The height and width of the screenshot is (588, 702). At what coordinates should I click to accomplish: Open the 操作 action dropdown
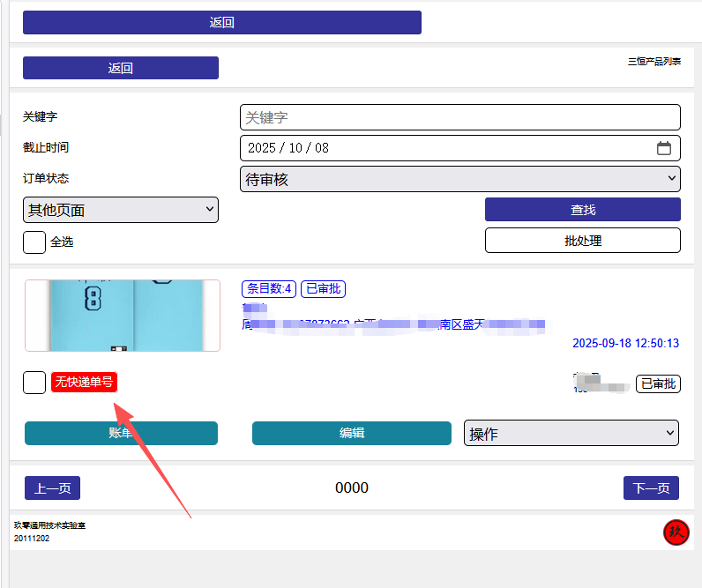coord(571,433)
